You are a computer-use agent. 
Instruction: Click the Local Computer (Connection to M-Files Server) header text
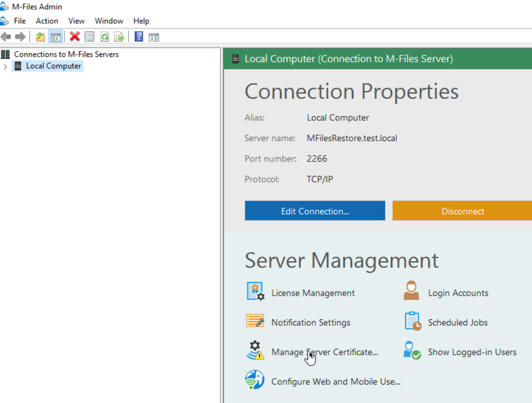click(x=349, y=59)
